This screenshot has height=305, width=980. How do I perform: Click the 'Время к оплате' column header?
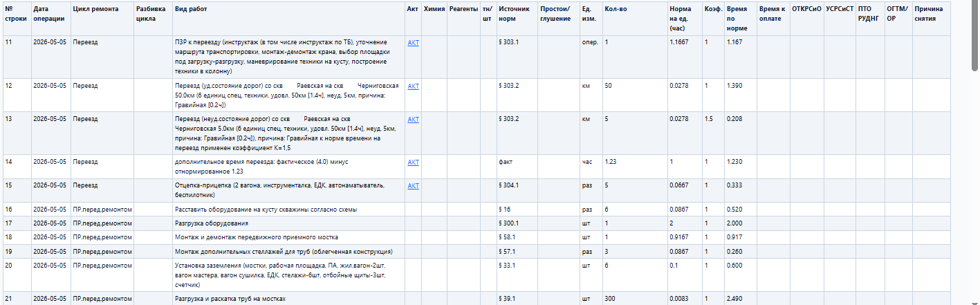point(773,19)
